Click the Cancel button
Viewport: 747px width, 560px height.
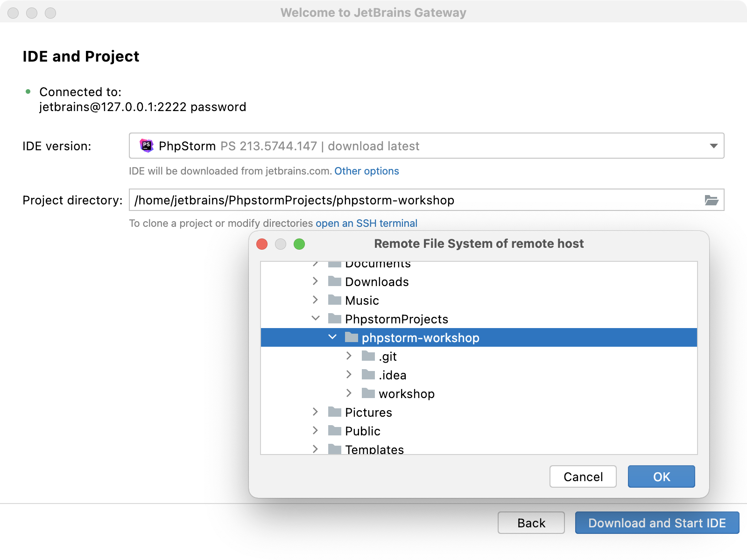[583, 476]
